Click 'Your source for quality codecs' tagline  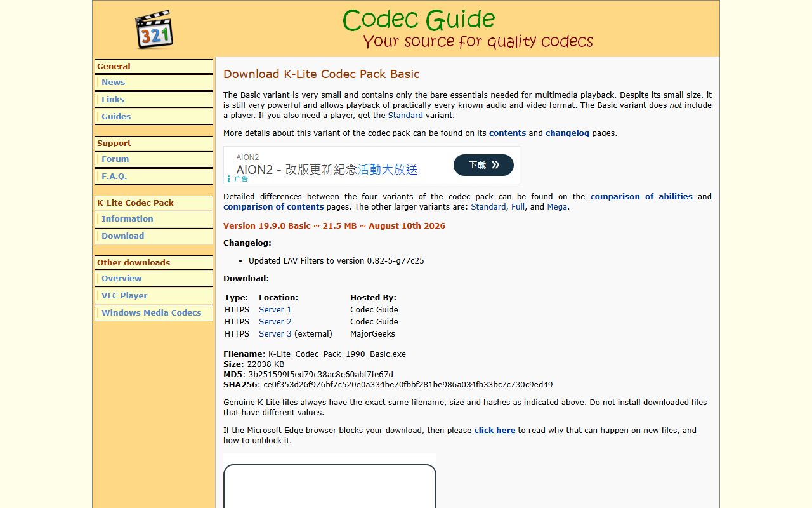[478, 42]
